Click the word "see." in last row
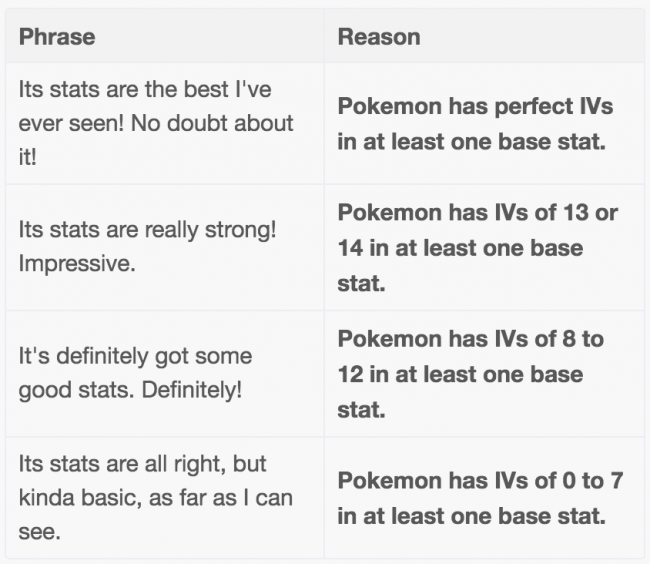The height and width of the screenshot is (564, 650). [39, 532]
